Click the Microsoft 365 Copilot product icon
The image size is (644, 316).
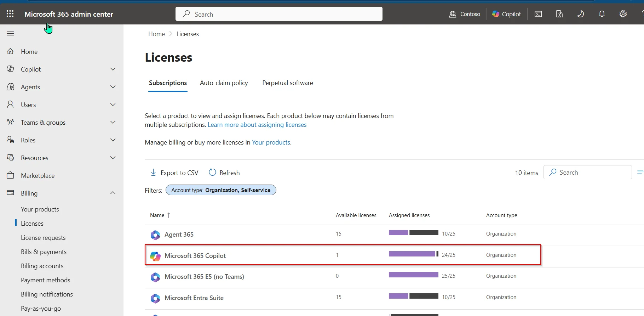pyautogui.click(x=155, y=256)
